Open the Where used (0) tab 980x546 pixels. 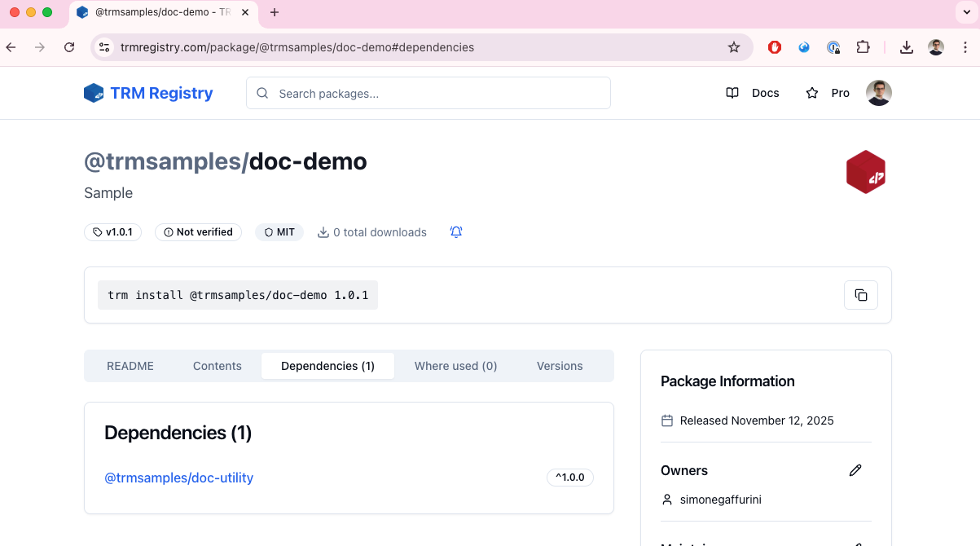click(455, 366)
